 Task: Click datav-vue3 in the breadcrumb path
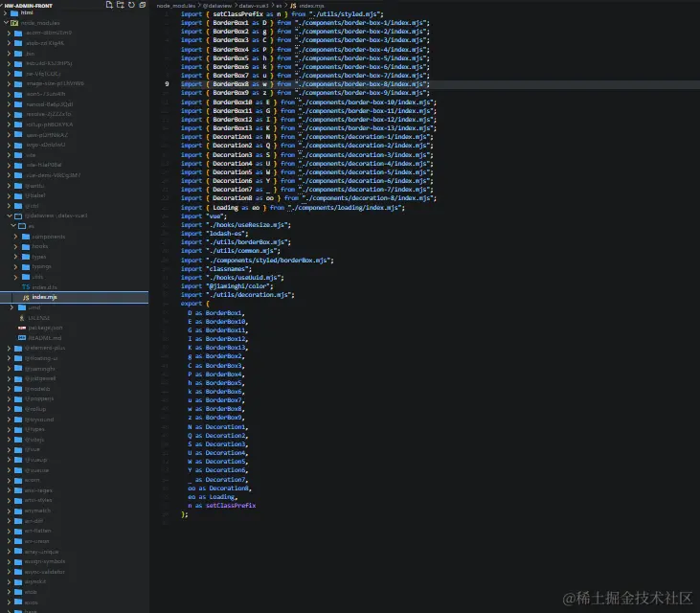click(254, 6)
